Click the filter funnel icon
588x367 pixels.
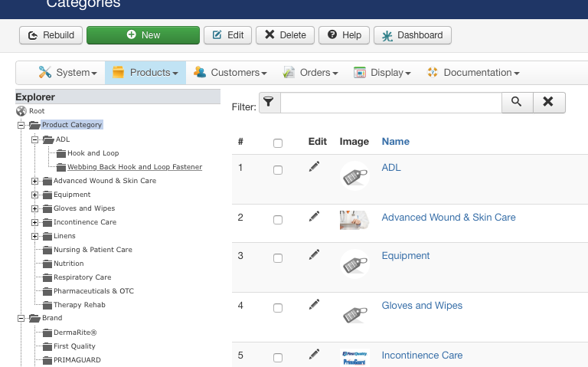(269, 103)
